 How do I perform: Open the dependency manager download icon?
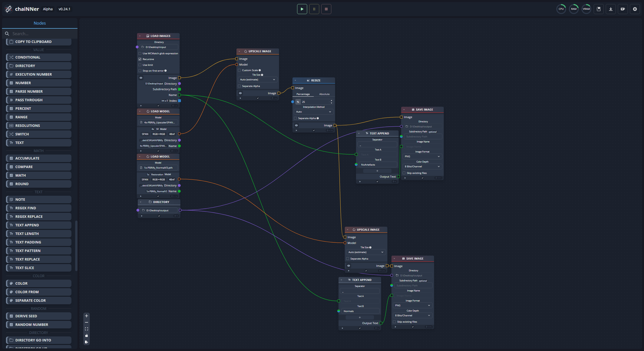(x=611, y=9)
